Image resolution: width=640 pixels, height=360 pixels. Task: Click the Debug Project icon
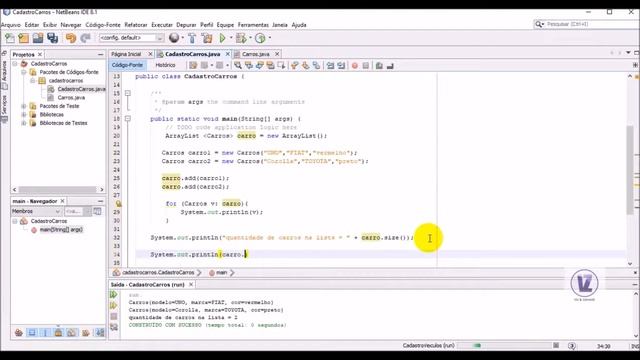[241, 38]
